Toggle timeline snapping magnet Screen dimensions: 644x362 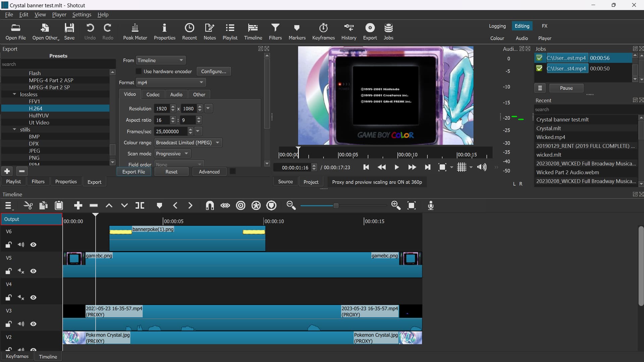[x=210, y=205]
